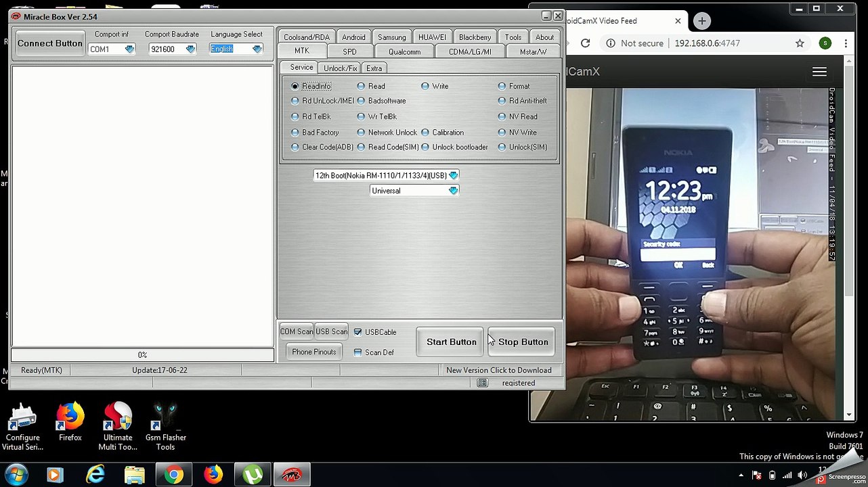The image size is (868, 487).
Task: Click the Connect Button
Action: tap(49, 43)
